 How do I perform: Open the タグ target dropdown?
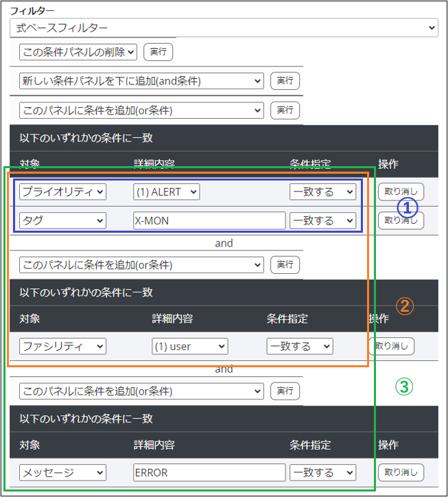(62, 220)
